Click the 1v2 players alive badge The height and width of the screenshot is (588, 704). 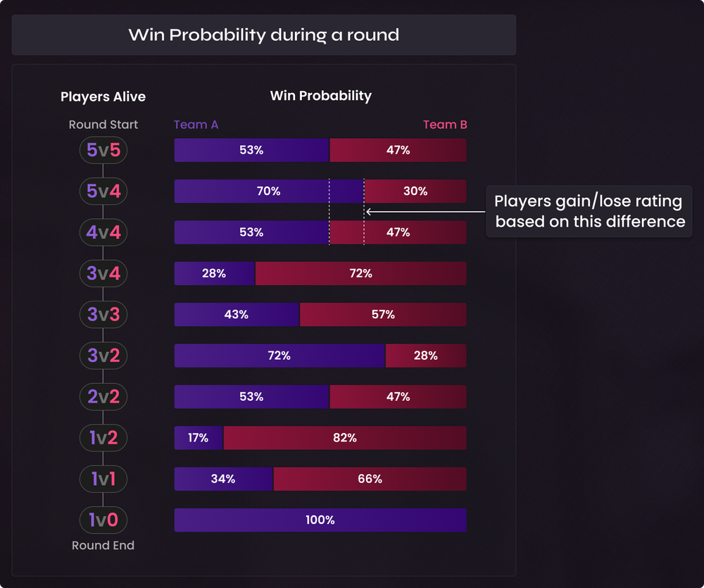coord(103,438)
